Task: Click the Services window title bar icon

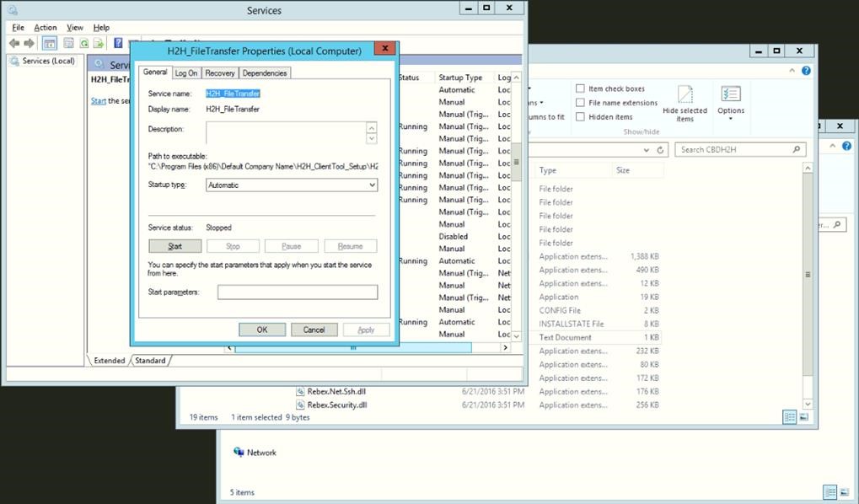Action: click(13, 10)
